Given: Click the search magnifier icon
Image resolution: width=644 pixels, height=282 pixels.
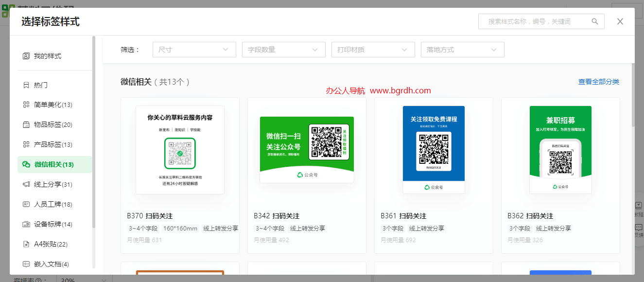Looking at the screenshot, I should (x=594, y=21).
